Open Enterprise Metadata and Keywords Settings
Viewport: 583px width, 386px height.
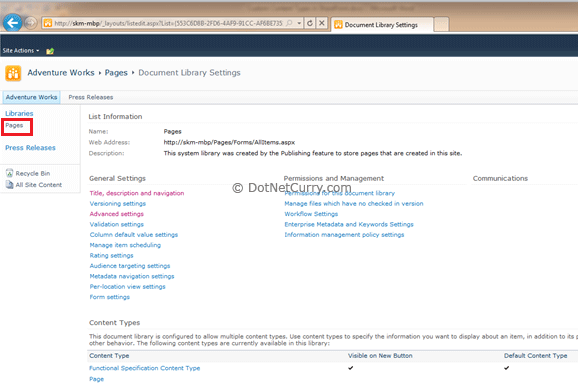[x=349, y=224]
